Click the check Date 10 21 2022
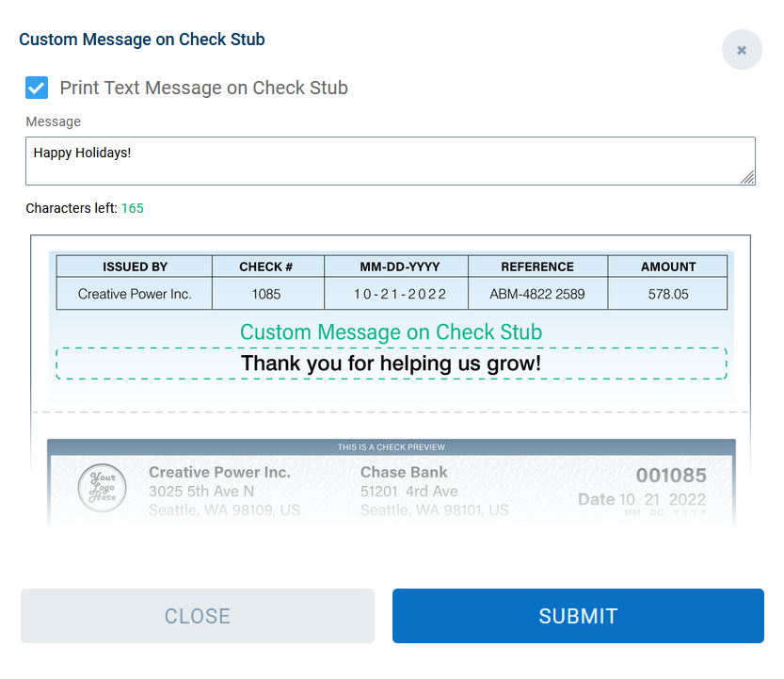784x679 pixels. 642,499
